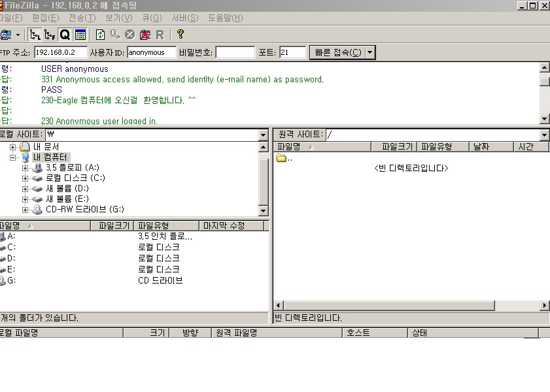
Task: Expand the 내 문서 tree node
Action: coord(13,147)
